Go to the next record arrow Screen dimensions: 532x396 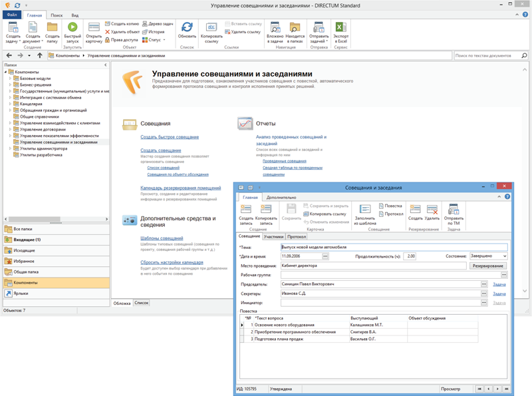(x=497, y=389)
